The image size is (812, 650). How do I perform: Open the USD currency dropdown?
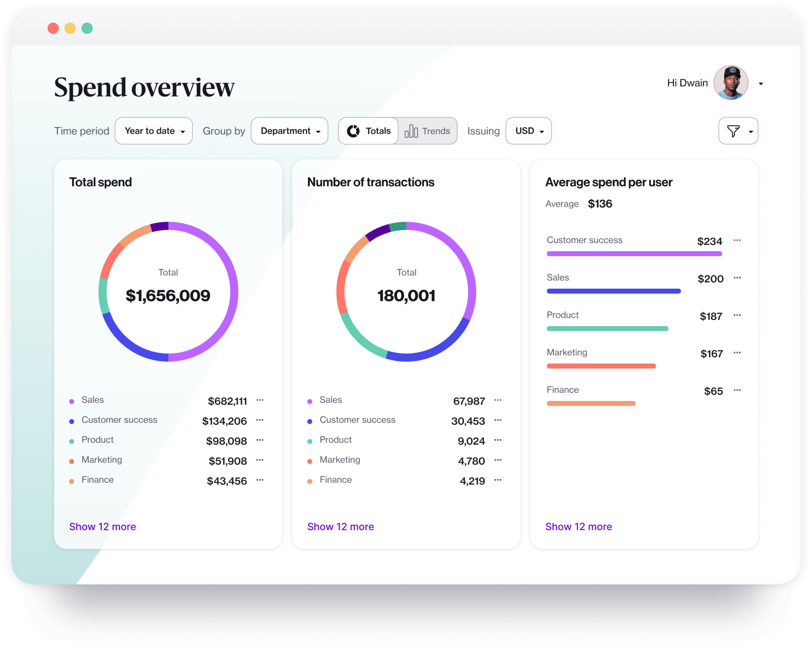click(x=529, y=131)
